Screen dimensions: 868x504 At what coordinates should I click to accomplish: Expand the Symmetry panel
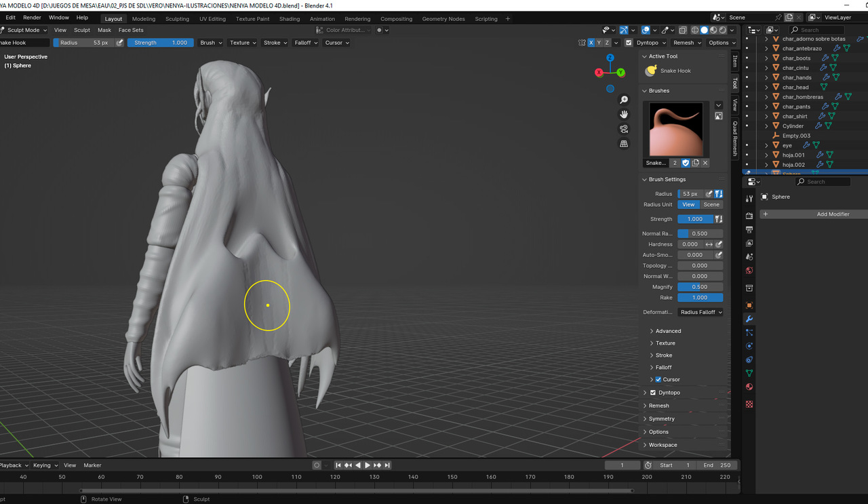click(661, 419)
